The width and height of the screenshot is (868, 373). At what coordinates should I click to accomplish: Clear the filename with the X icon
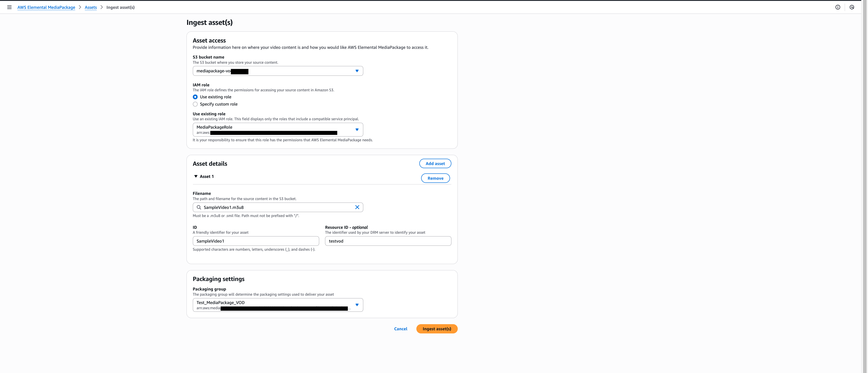[x=357, y=207]
